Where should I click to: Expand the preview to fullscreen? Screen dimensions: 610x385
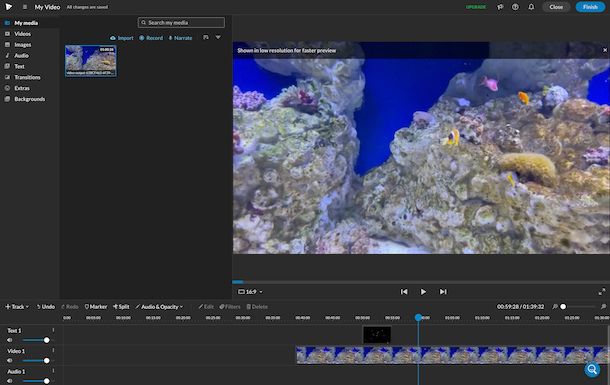(x=602, y=291)
